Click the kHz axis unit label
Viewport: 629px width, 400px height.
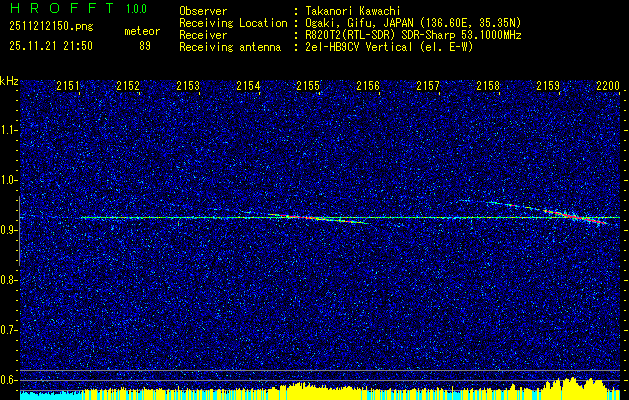(9, 81)
